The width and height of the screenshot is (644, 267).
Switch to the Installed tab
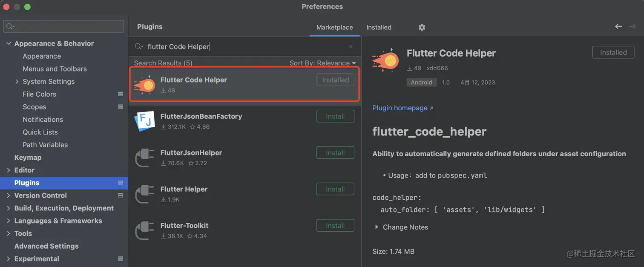(379, 27)
